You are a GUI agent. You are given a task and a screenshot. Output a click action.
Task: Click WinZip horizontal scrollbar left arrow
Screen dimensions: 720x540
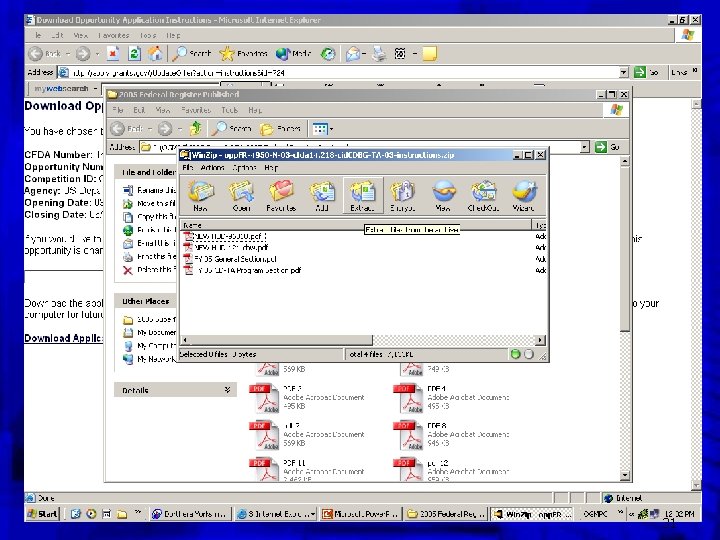coord(185,340)
